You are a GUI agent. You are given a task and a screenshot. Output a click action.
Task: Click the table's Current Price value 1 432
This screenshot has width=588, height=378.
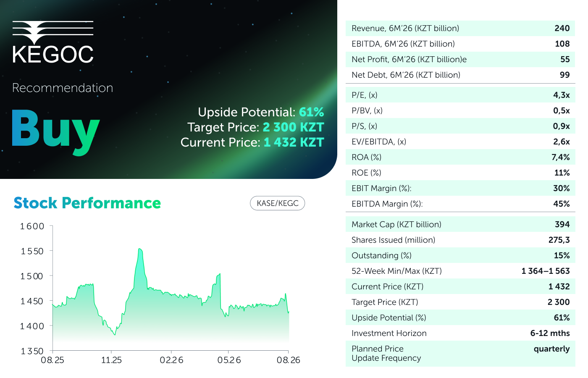pyautogui.click(x=559, y=286)
